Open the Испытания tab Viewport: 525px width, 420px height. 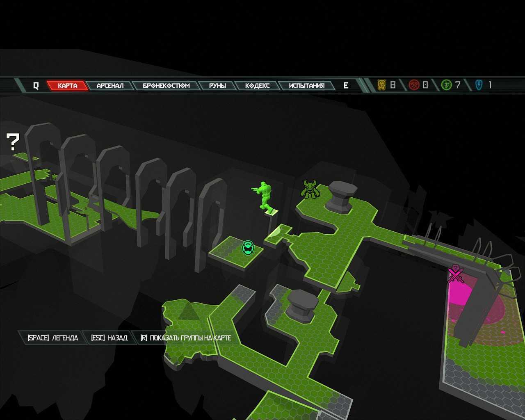(306, 85)
